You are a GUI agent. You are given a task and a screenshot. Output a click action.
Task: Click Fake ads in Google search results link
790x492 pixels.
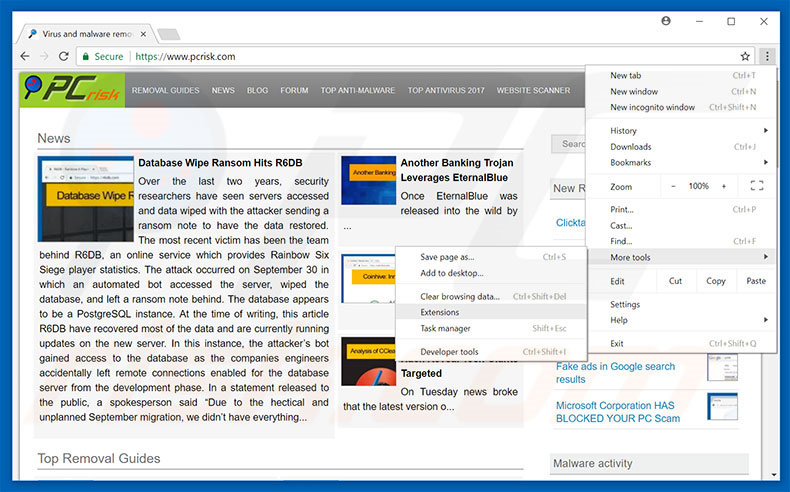(615, 373)
